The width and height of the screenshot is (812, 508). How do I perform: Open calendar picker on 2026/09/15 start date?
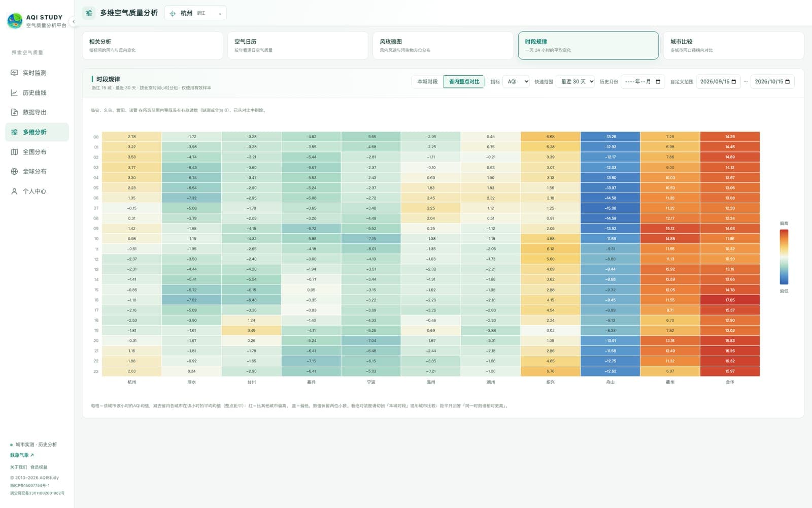[734, 82]
